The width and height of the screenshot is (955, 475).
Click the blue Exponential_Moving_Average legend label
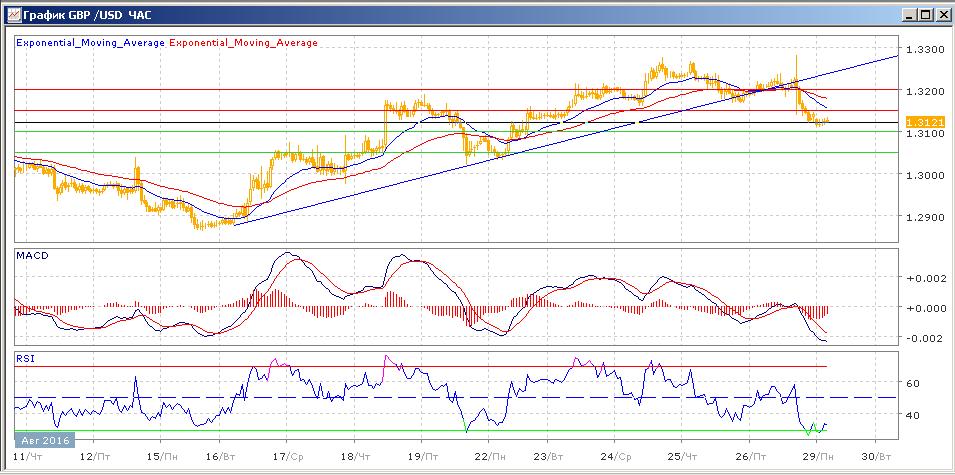[x=91, y=43]
